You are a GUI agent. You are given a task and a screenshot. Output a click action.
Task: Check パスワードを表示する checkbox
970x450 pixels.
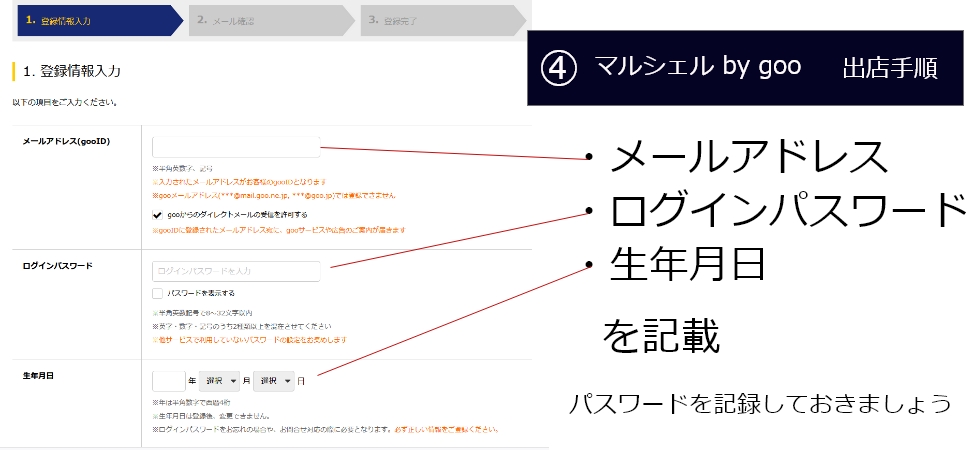click(x=157, y=293)
